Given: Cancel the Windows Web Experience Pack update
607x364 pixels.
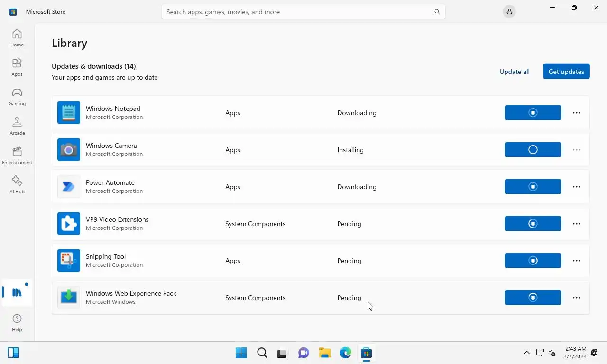Looking at the screenshot, I should point(533,298).
